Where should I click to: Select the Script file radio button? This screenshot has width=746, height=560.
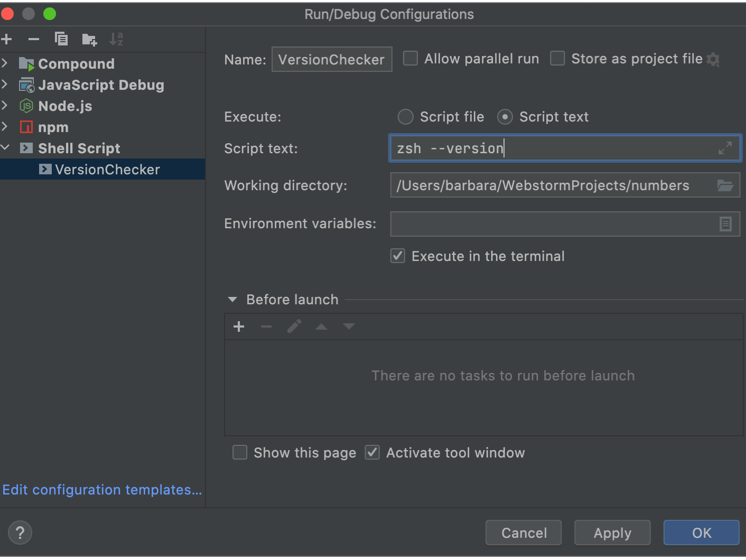(x=405, y=117)
